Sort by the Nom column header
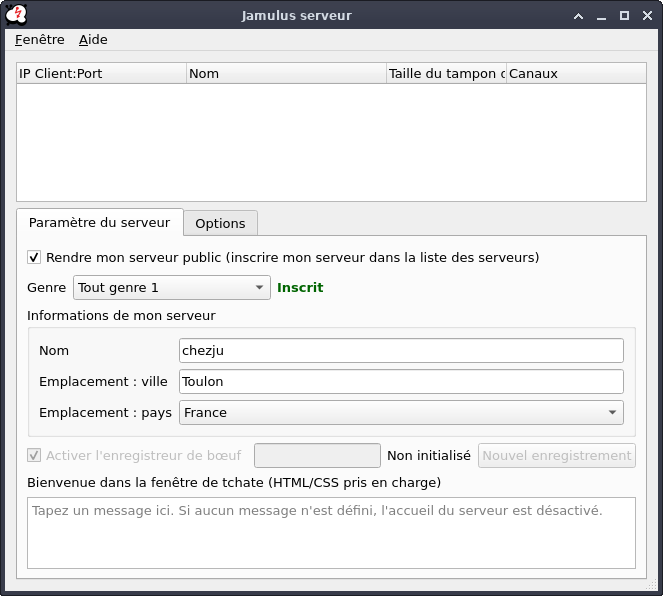Viewport: 663px width, 596px height. click(x=286, y=74)
